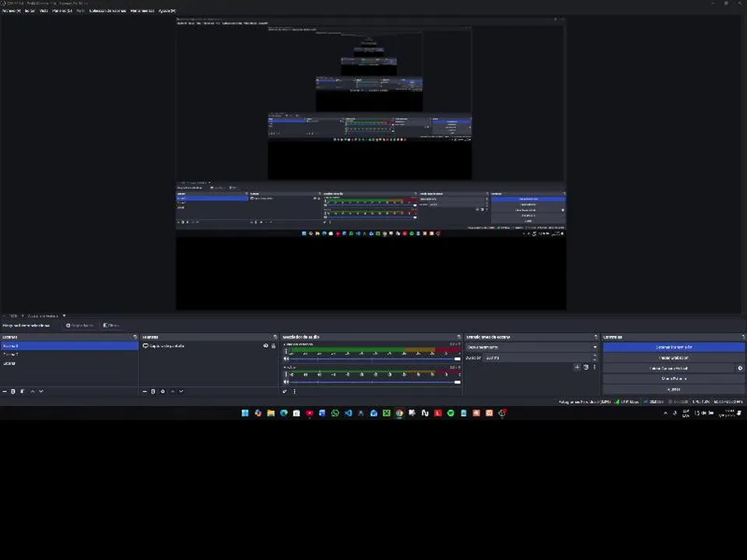Move source down in Fuentes toolbar
Screen dimensions: 747x560
(181, 391)
